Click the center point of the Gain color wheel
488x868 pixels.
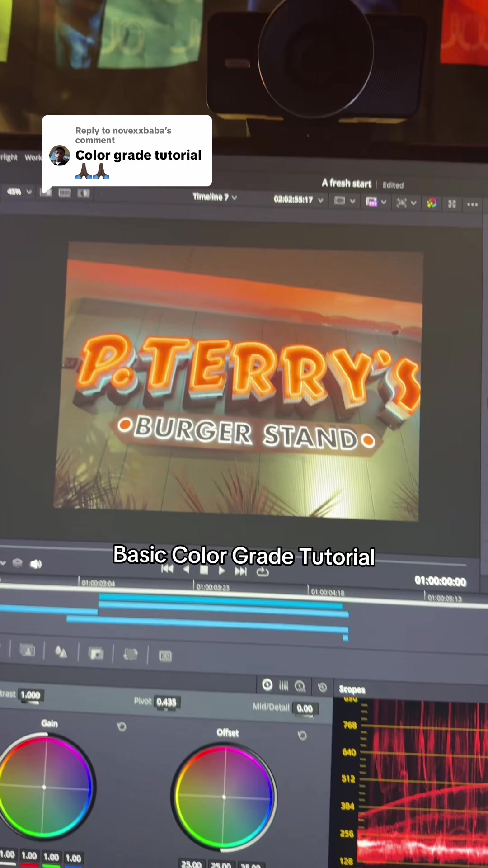coord(44,787)
